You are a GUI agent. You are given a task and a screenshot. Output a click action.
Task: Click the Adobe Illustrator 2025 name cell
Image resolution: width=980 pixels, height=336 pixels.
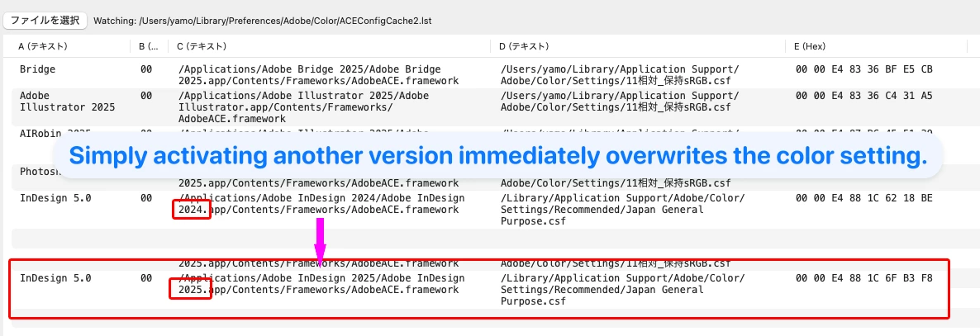point(68,102)
